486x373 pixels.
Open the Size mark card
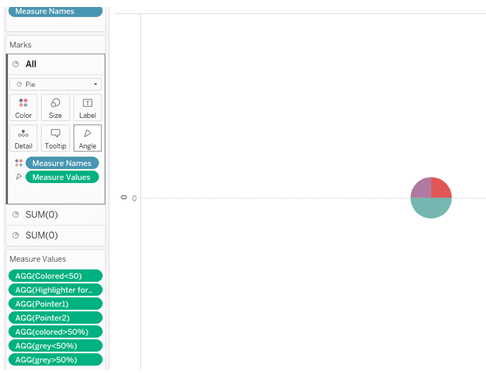(55, 107)
